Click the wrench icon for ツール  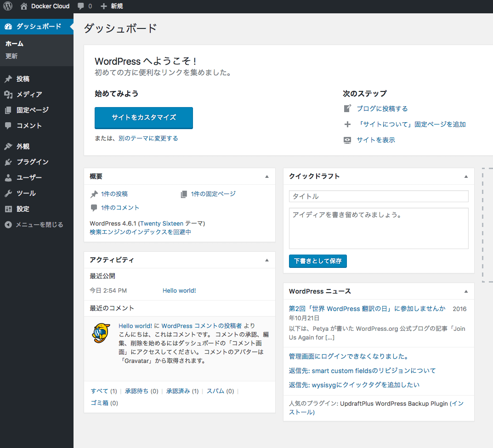pyautogui.click(x=8, y=193)
